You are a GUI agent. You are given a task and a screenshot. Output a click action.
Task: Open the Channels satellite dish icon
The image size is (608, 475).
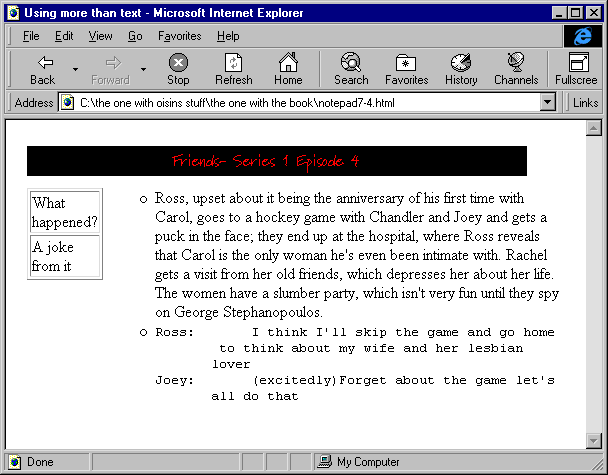[x=516, y=62]
